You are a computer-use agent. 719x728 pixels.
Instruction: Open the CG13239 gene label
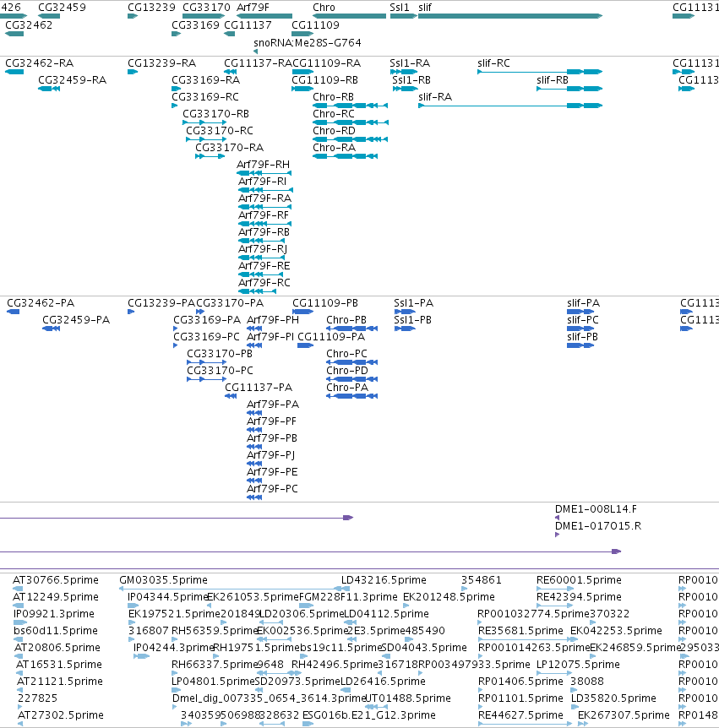(151, 8)
